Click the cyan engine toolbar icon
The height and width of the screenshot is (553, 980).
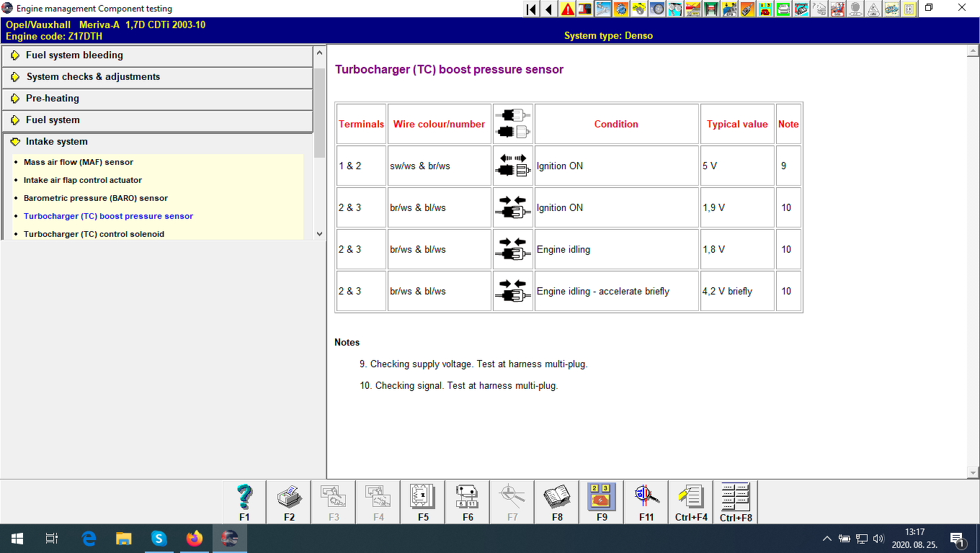tap(801, 9)
